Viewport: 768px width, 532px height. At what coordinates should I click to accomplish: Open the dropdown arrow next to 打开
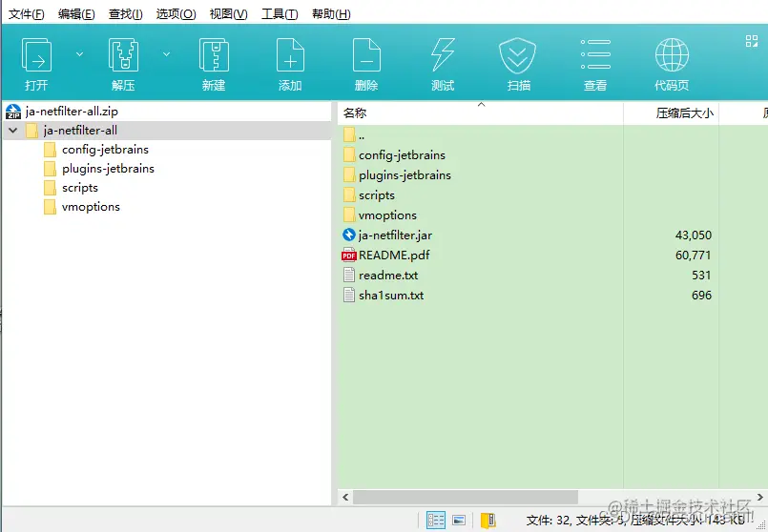click(x=79, y=53)
